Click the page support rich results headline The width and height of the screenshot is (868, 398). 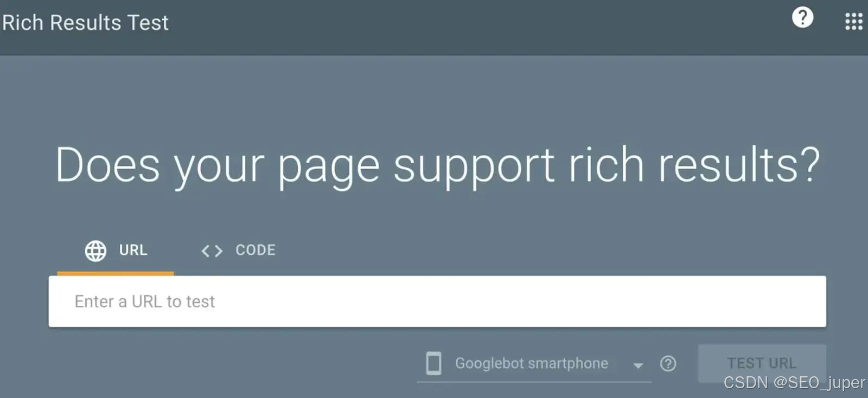point(437,165)
